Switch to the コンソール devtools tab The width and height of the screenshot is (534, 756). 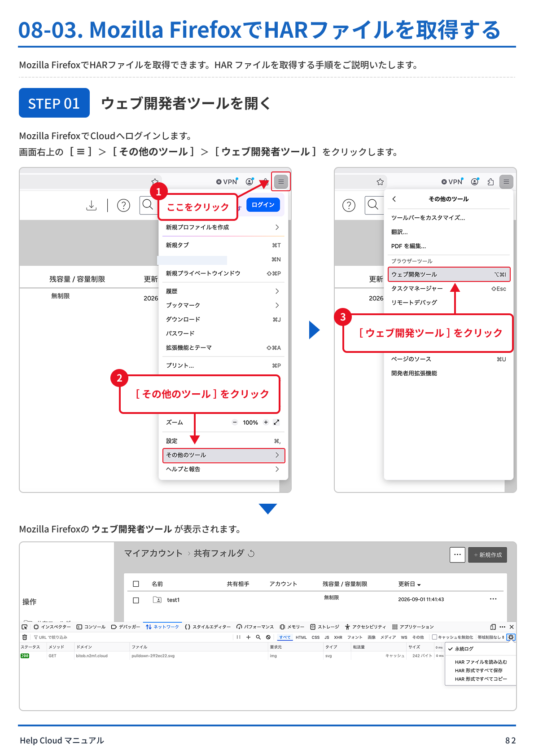91,627
